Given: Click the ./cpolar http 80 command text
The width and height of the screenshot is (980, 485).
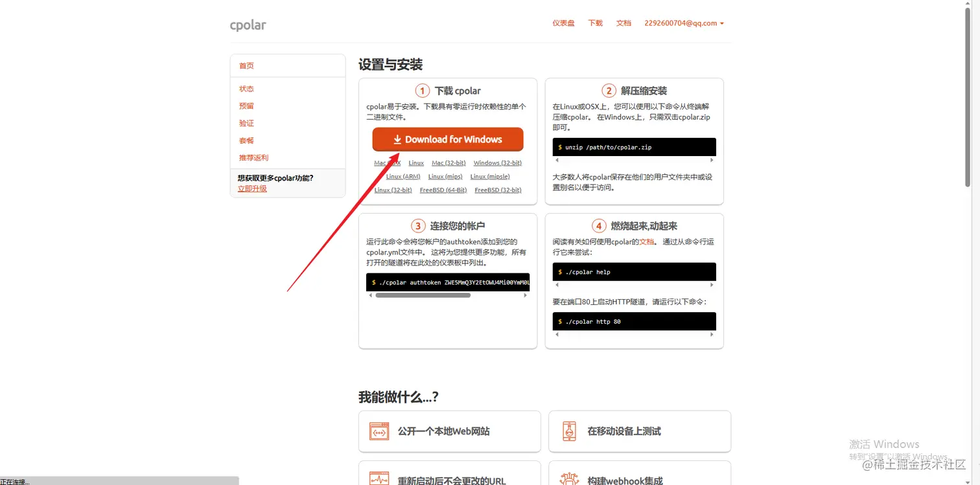Looking at the screenshot, I should pyautogui.click(x=592, y=321).
